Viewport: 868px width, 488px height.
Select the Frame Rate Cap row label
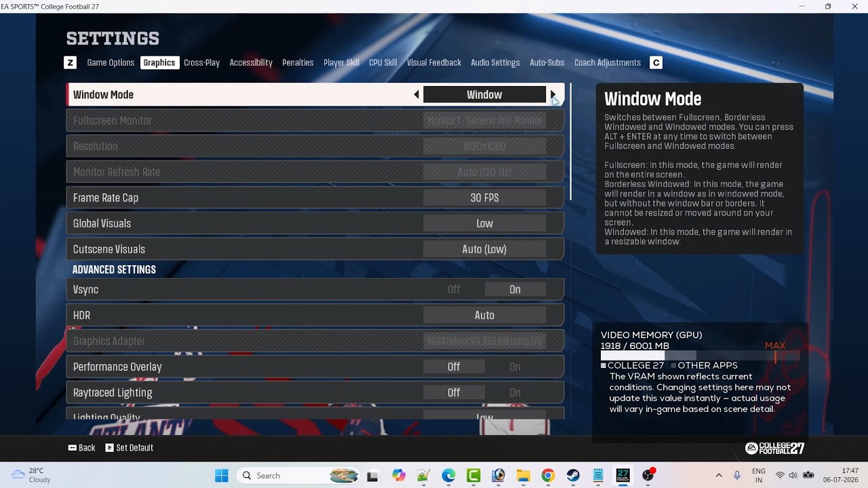(x=106, y=198)
